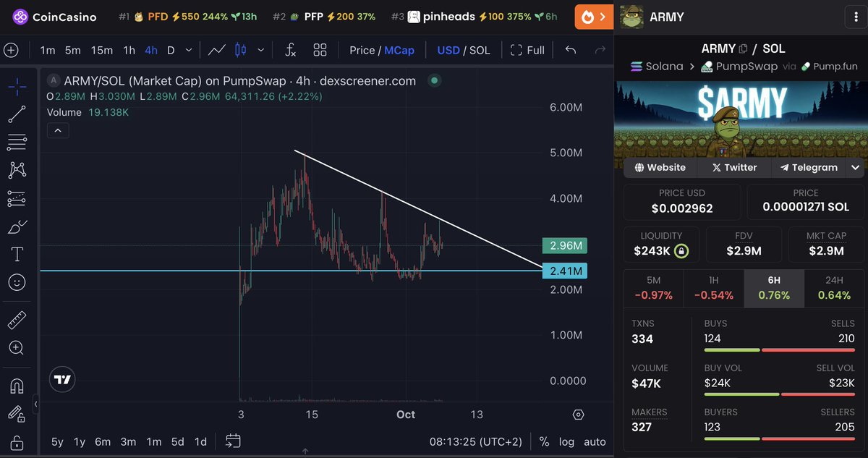Select the 5M price change tab

pos(653,288)
